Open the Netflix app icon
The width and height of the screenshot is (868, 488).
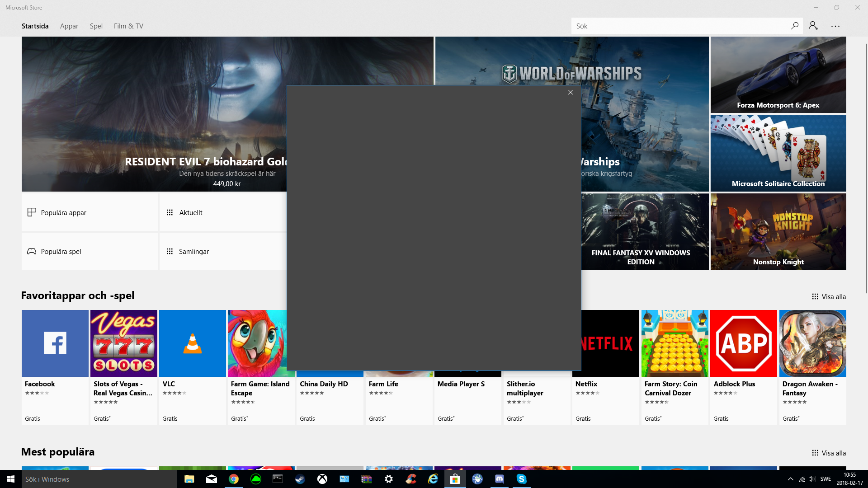click(x=610, y=343)
